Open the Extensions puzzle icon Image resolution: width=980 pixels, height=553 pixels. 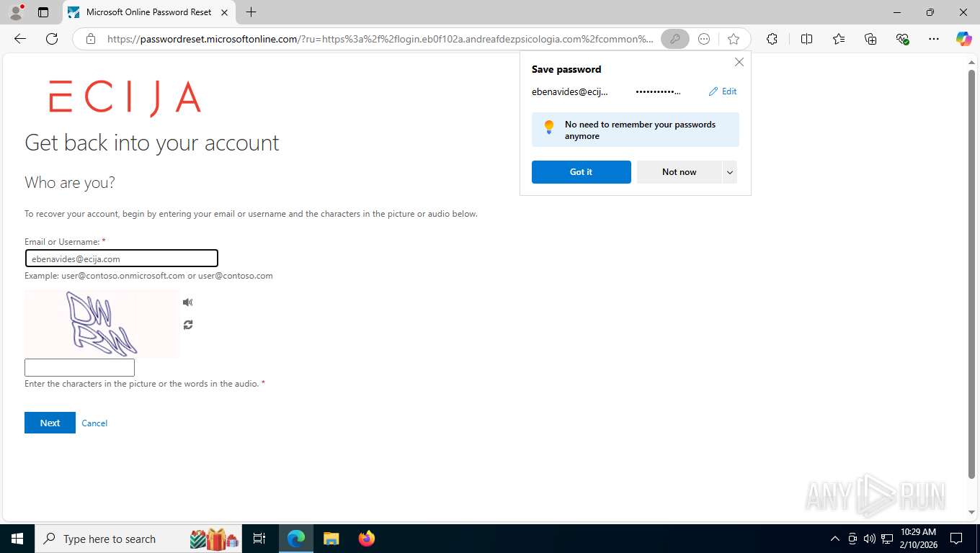(x=772, y=39)
